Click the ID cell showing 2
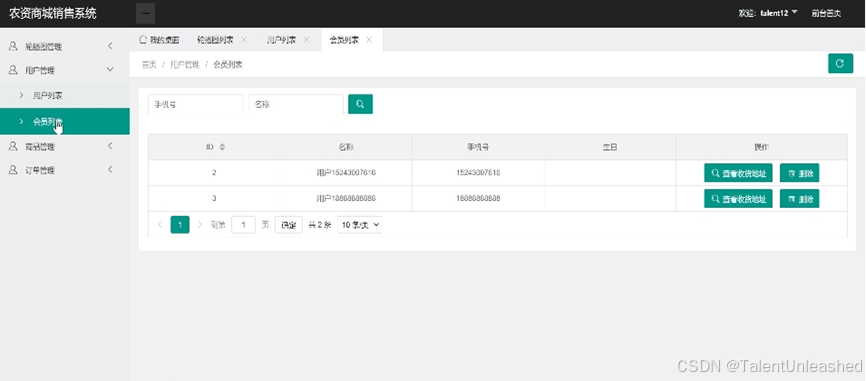866x381 pixels. 214,173
